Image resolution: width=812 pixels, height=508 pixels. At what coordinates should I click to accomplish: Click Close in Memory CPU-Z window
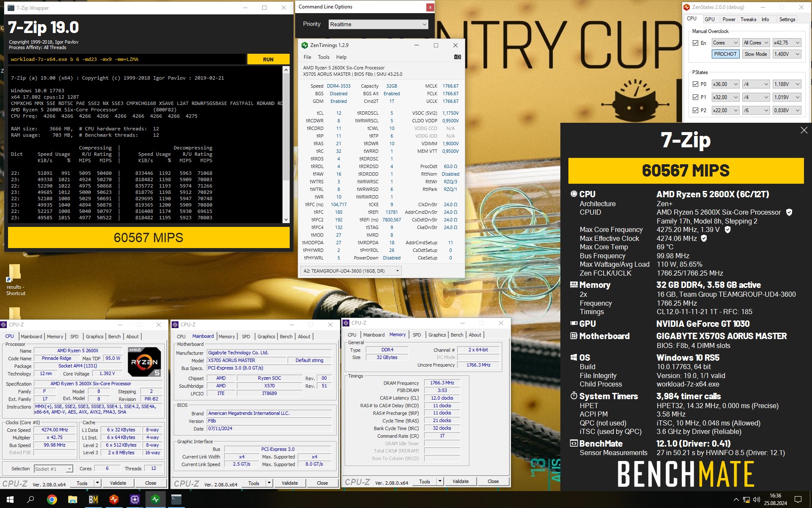pyautogui.click(x=493, y=481)
